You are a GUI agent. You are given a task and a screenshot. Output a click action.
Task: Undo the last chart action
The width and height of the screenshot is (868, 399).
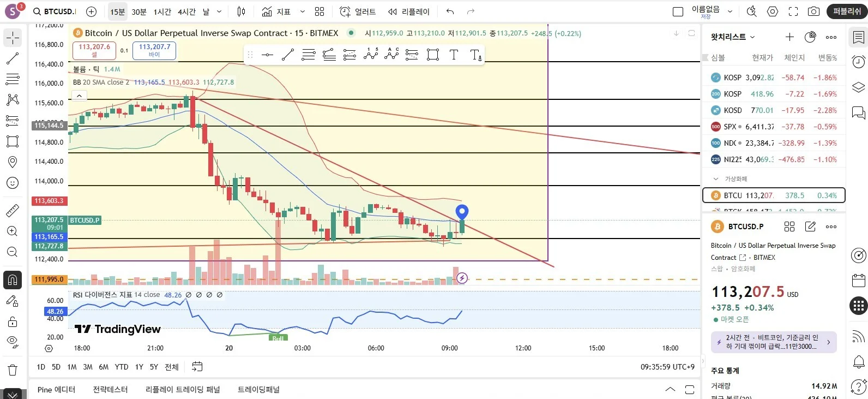coord(450,11)
